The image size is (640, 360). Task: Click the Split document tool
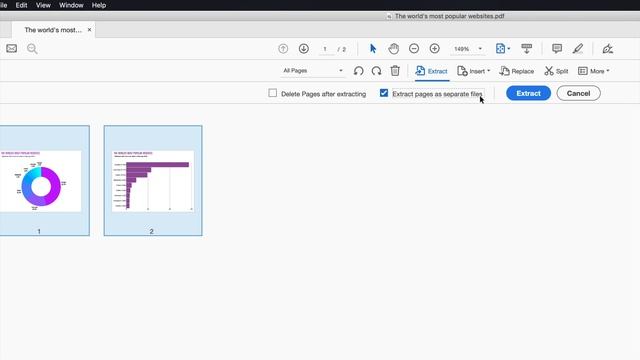tap(556, 71)
